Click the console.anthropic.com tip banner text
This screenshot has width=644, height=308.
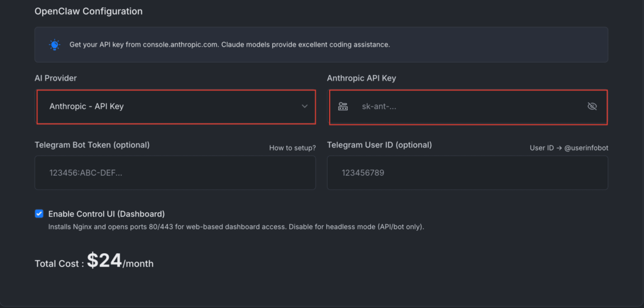click(230, 45)
